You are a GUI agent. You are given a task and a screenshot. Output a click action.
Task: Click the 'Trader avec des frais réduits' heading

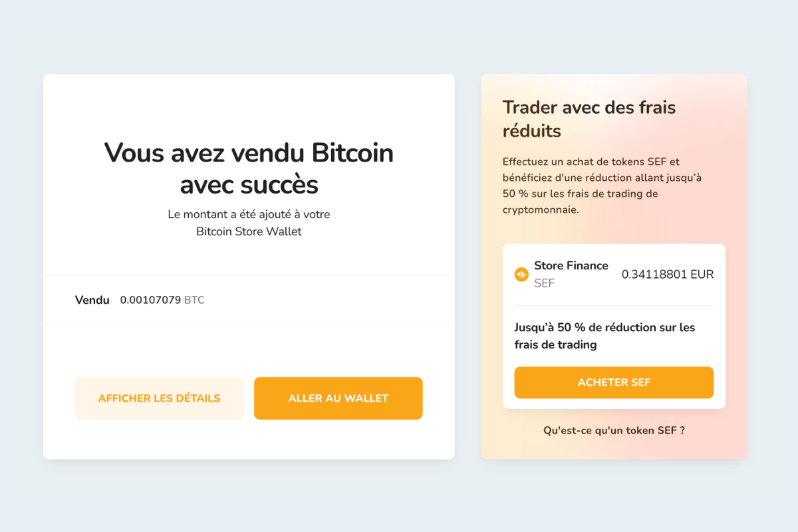[589, 118]
